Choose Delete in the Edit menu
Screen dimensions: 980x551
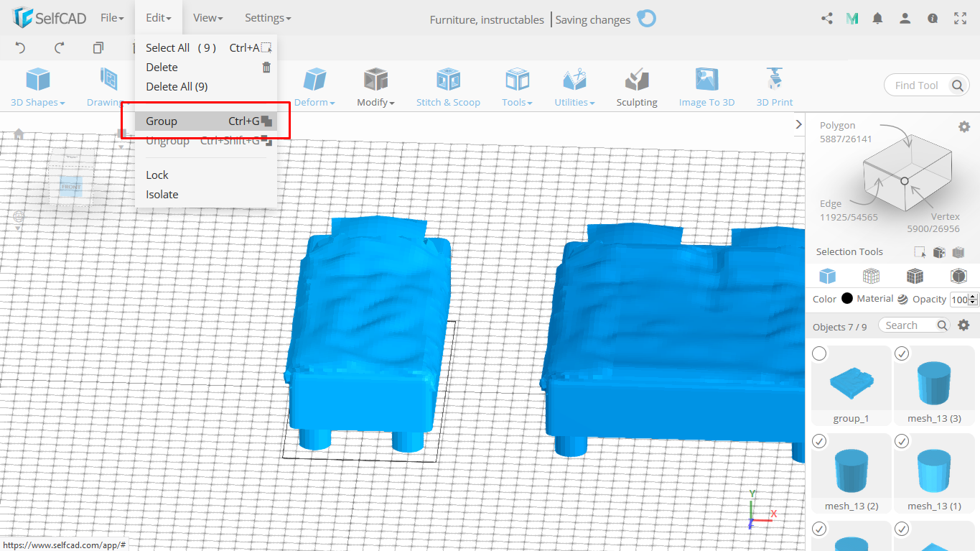pyautogui.click(x=206, y=67)
